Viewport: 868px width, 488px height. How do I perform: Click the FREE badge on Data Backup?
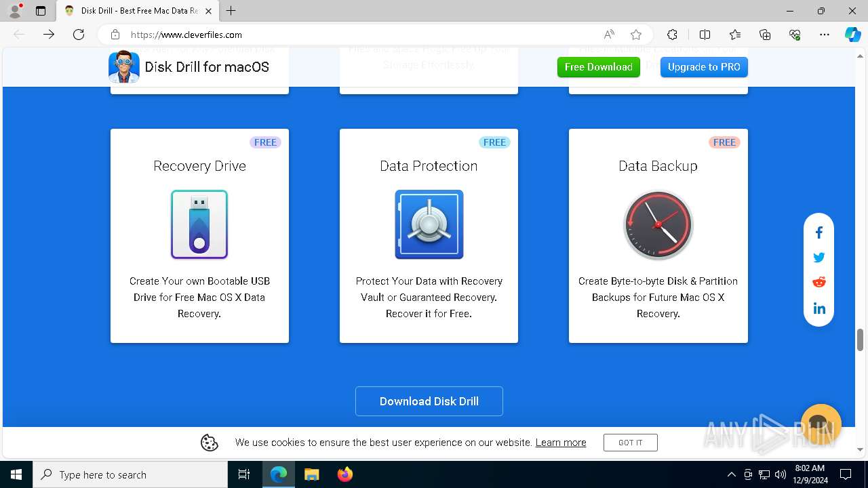pos(724,142)
